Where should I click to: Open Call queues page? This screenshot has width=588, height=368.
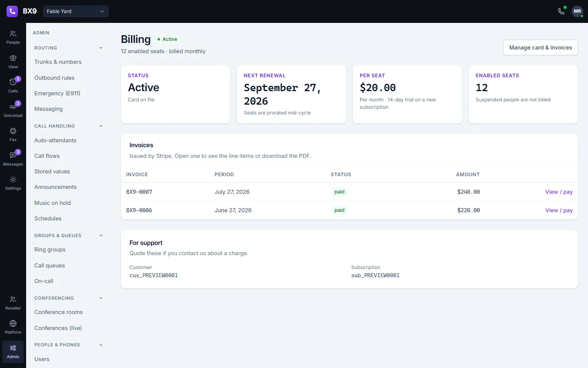click(49, 265)
